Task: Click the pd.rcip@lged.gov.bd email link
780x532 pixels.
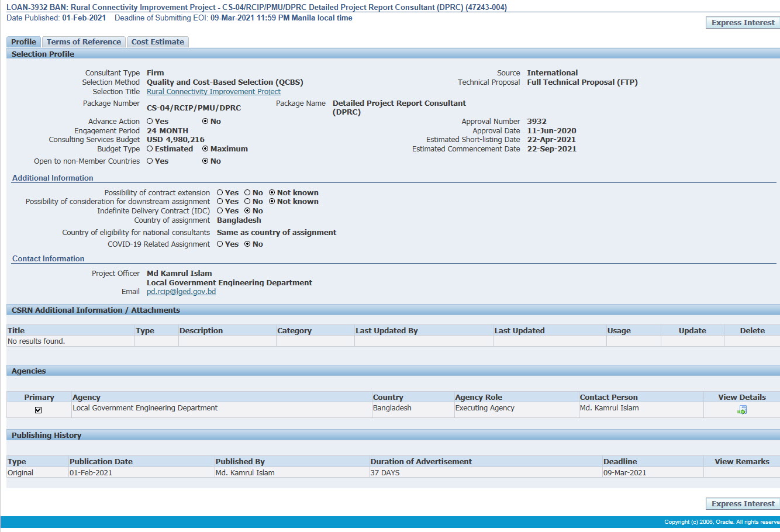Action: point(181,292)
